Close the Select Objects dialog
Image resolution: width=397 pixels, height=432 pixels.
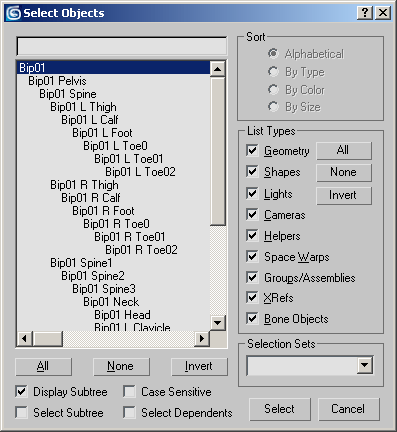pos(383,13)
